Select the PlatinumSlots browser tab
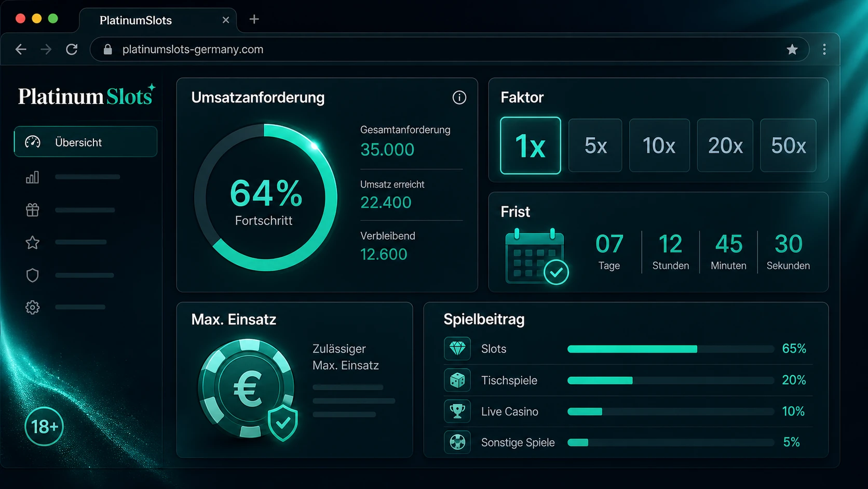 (x=158, y=20)
